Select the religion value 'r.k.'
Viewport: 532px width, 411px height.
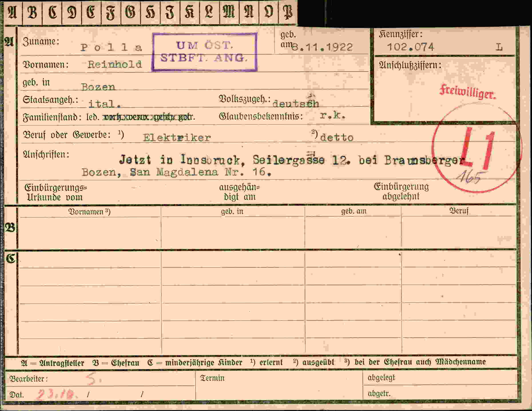pos(333,115)
